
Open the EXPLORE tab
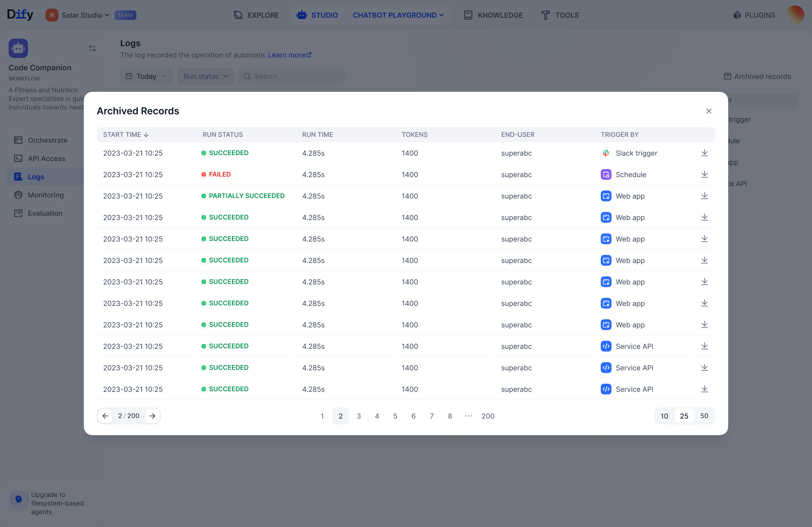256,15
